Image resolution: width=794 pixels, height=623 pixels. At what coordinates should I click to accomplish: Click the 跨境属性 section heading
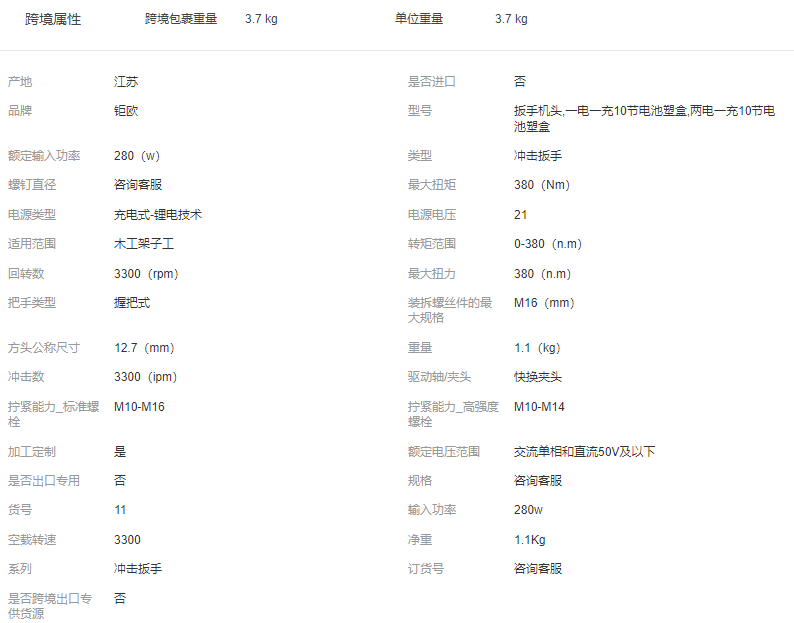click(53, 19)
